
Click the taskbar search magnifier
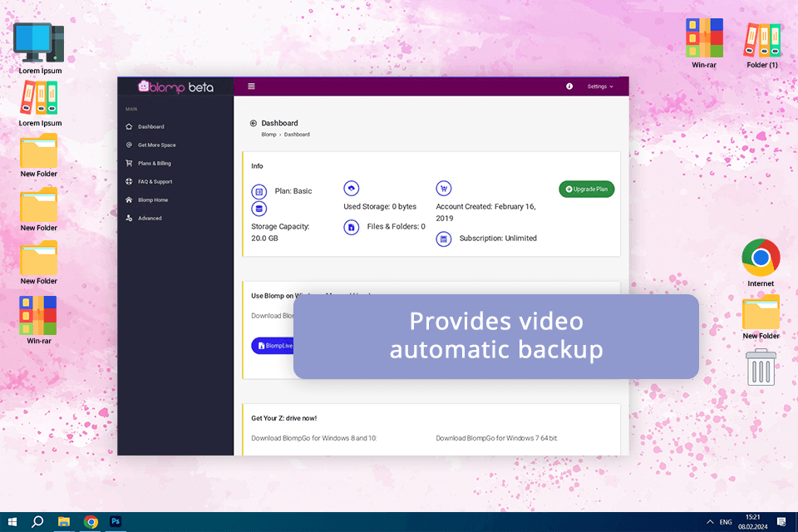click(x=37, y=522)
